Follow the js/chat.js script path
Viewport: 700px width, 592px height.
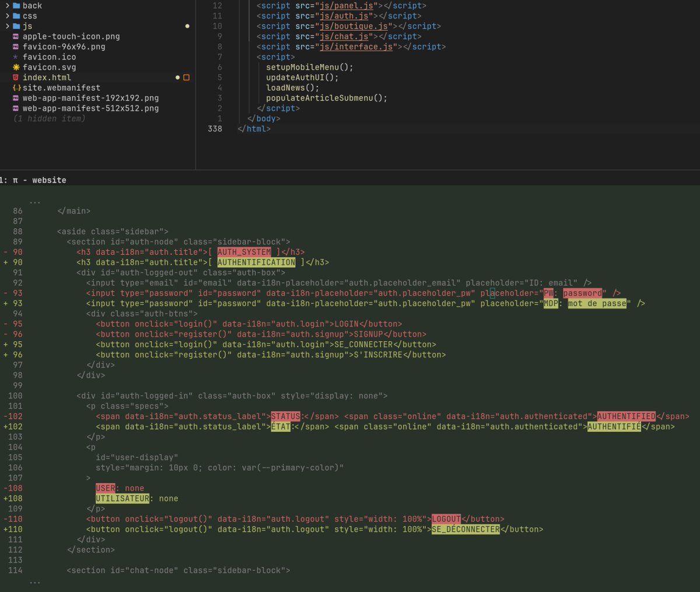tap(344, 36)
